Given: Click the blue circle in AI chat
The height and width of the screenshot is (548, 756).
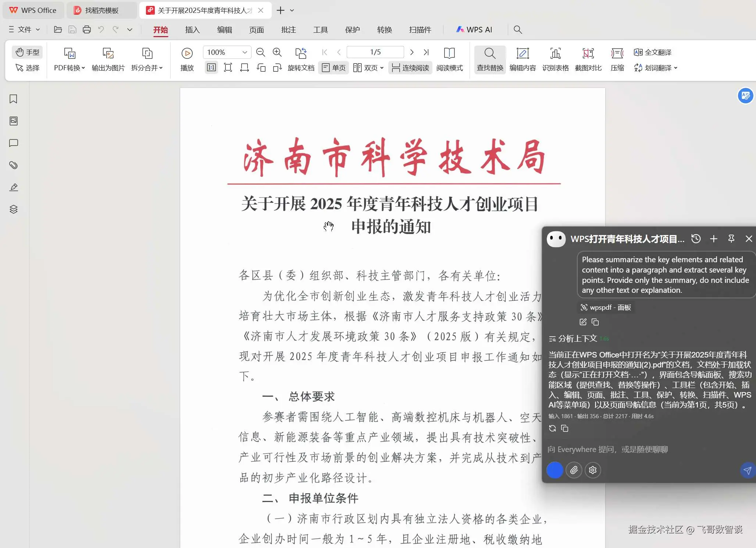Looking at the screenshot, I should click(x=554, y=470).
